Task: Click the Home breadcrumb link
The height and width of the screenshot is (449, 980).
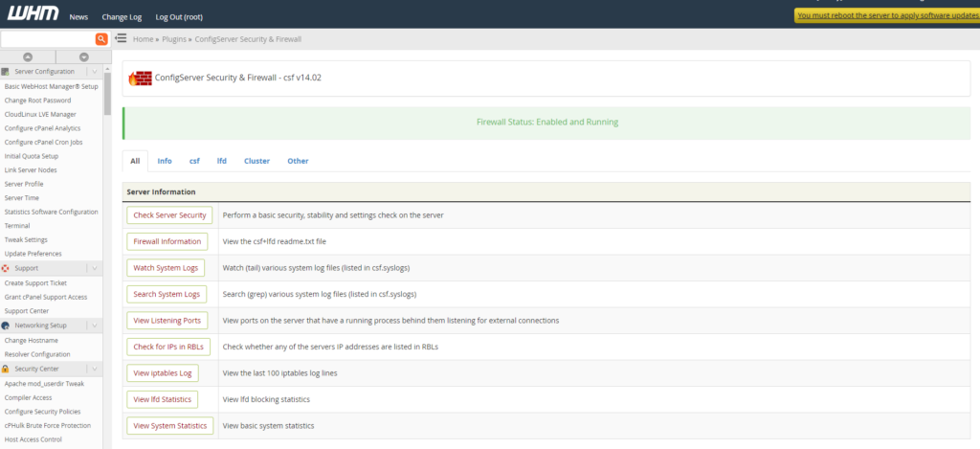Action: click(144, 39)
